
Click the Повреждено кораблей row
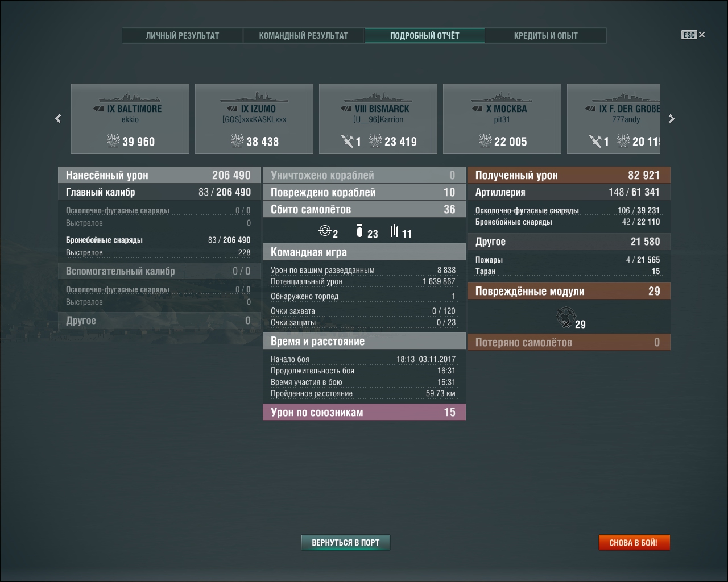364,192
